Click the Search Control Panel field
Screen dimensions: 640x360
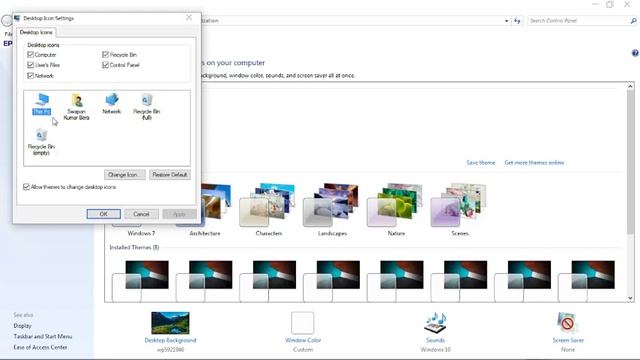coord(578,20)
